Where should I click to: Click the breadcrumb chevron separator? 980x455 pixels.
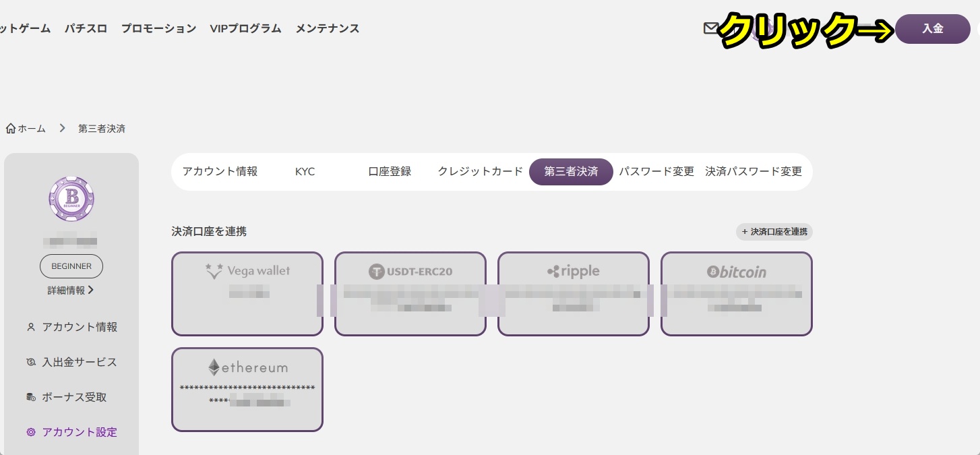click(62, 128)
